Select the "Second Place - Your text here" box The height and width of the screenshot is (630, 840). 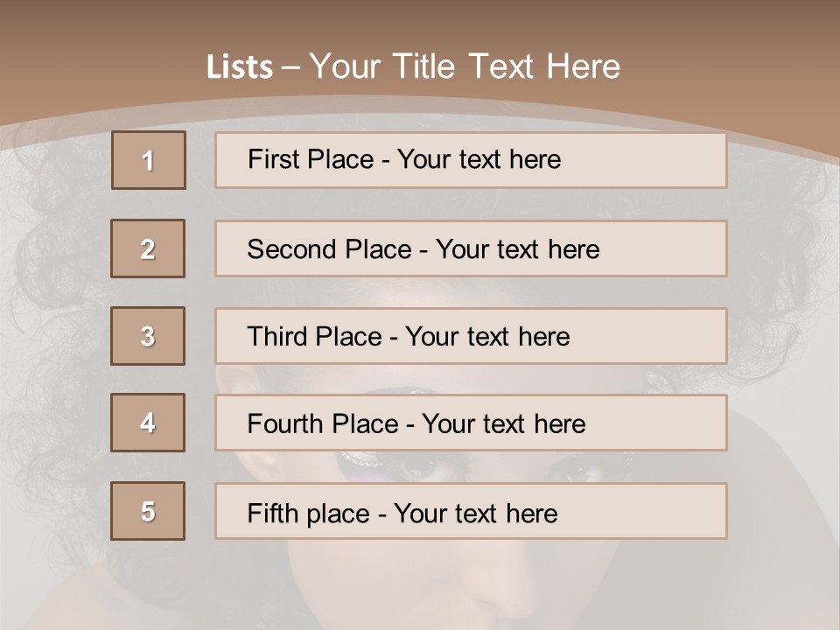471,248
